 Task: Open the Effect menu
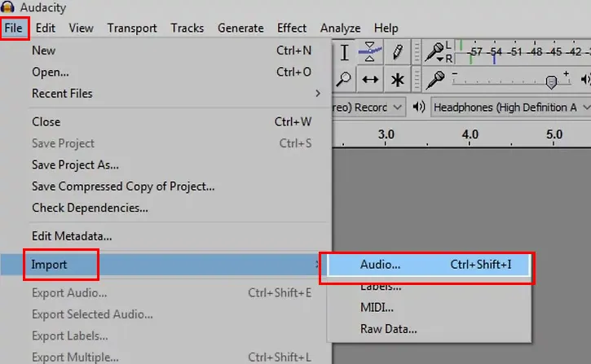click(x=291, y=29)
